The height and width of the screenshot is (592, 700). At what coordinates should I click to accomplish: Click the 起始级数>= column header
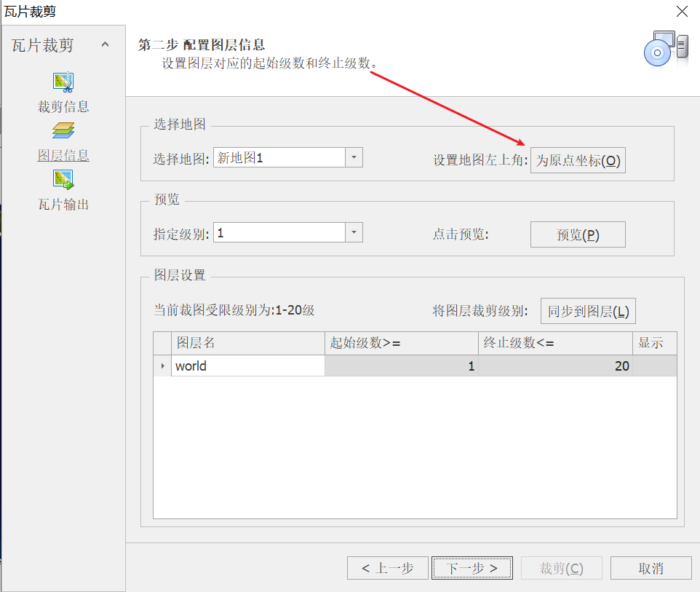(x=402, y=343)
